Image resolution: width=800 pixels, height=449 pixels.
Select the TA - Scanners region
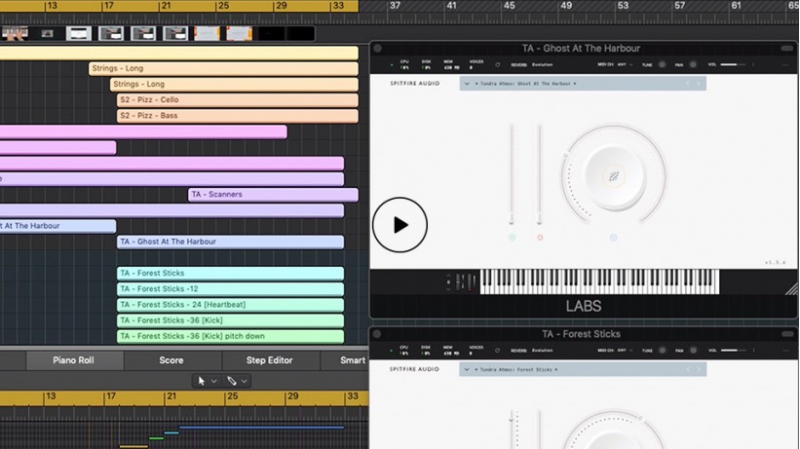[x=273, y=194]
